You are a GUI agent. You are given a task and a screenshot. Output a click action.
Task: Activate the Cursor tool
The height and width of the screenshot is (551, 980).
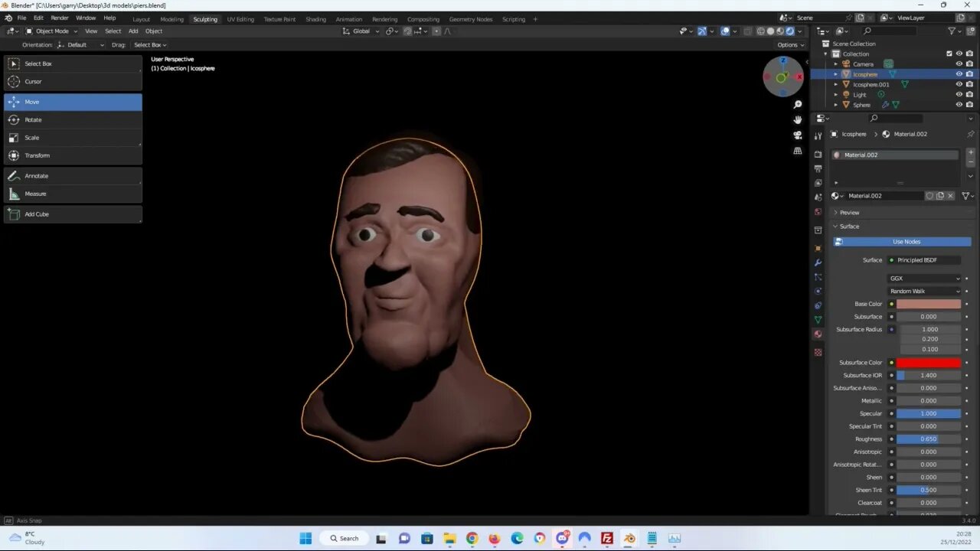[x=73, y=81]
